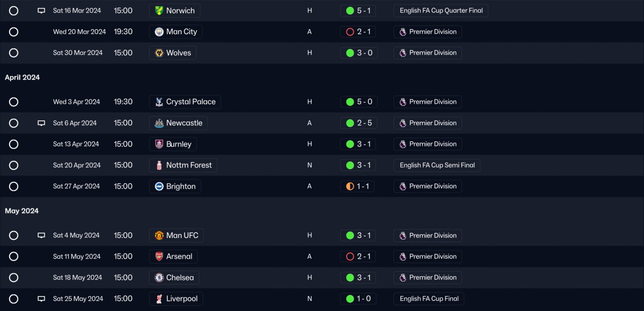Image resolution: width=644 pixels, height=311 pixels.
Task: Click the Brighton club crest
Action: 159,186
